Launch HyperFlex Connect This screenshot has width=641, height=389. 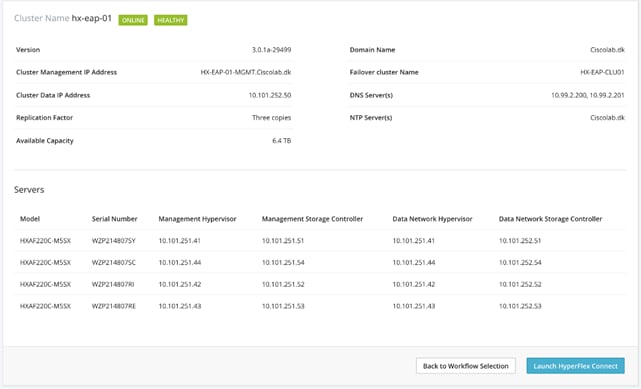[x=575, y=366]
